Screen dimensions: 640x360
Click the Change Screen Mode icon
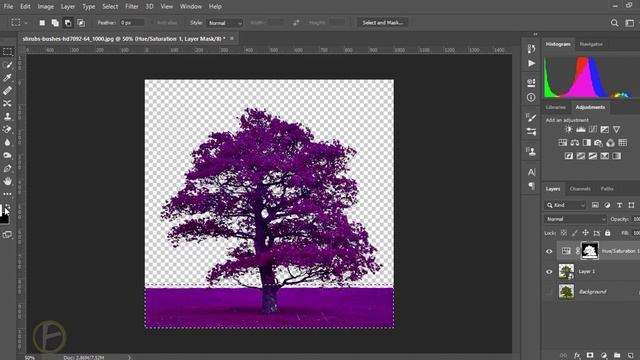pos(7,235)
